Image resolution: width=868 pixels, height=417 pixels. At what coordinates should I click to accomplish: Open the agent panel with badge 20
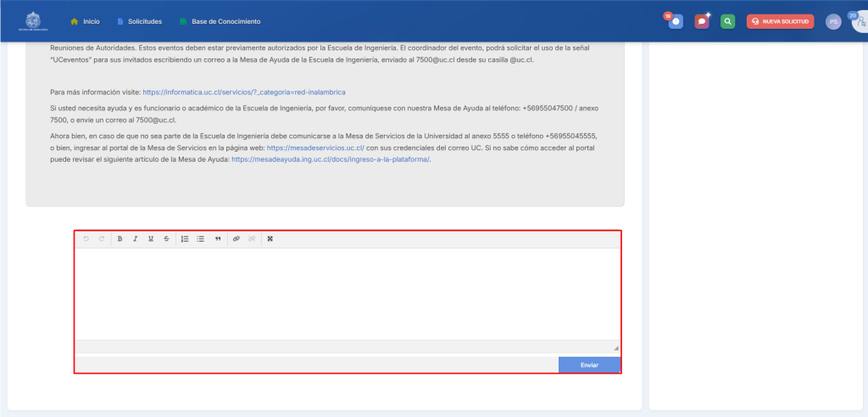tap(859, 21)
